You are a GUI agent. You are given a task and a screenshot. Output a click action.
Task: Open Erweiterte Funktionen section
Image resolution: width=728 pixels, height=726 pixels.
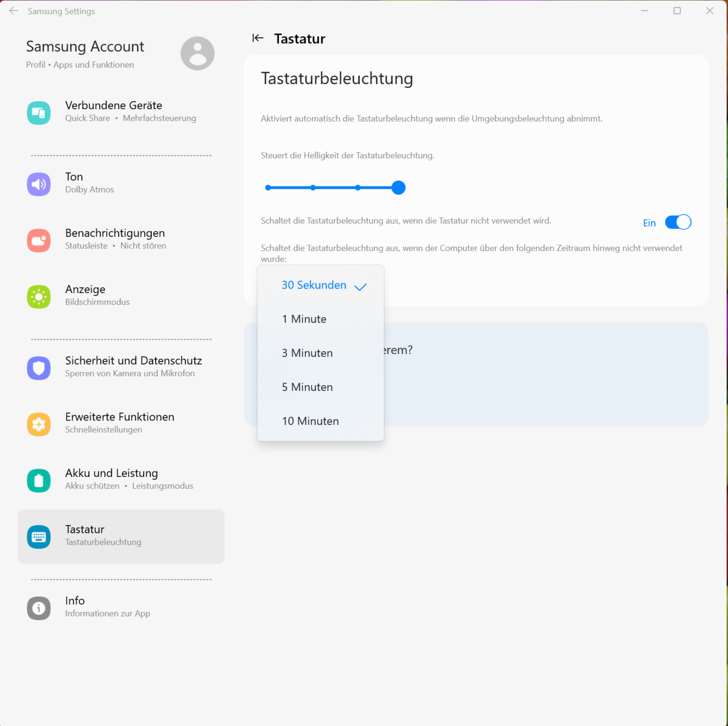pyautogui.click(x=121, y=423)
